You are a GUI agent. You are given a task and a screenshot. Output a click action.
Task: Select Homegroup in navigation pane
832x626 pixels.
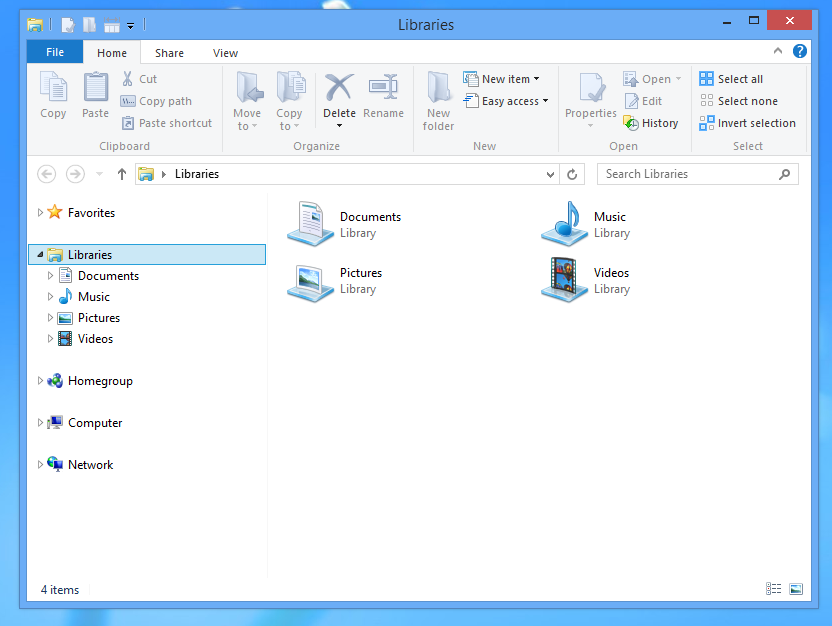coord(100,381)
